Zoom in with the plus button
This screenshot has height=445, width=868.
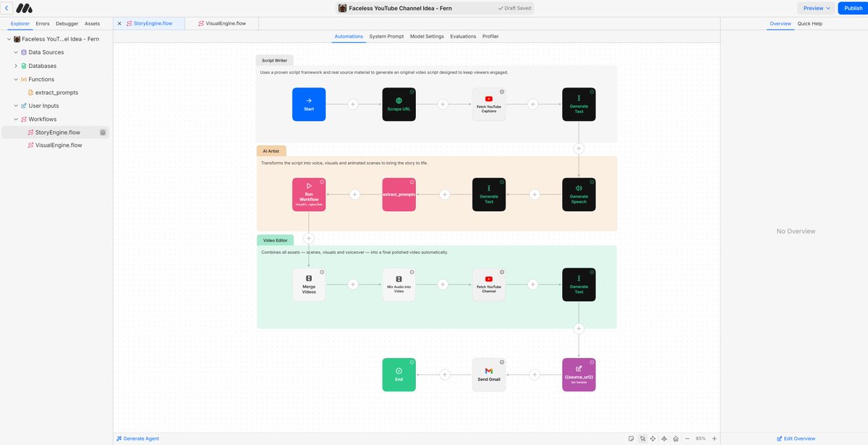(714, 438)
